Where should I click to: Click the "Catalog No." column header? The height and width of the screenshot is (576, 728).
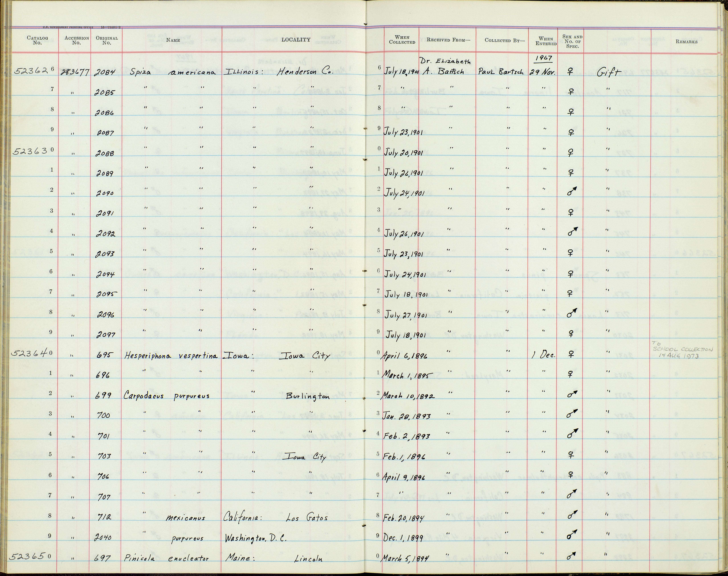click(37, 40)
